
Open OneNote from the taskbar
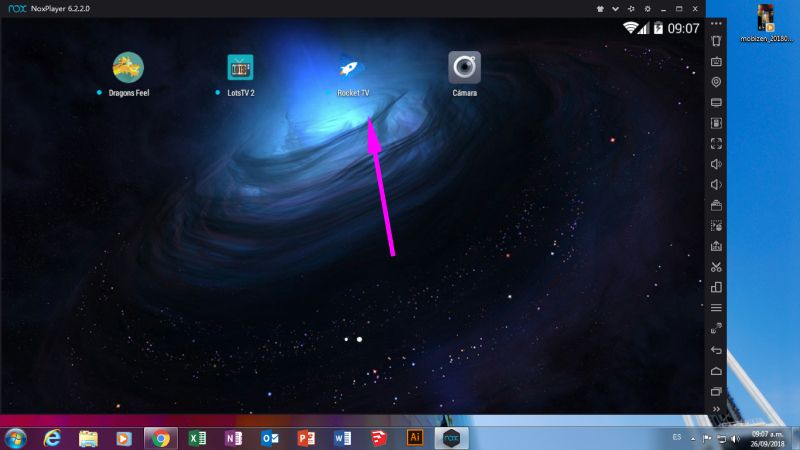coord(233,438)
